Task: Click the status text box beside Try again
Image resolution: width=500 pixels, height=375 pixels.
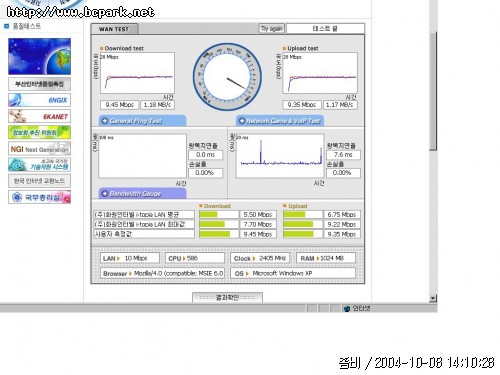Action: tap(325, 29)
